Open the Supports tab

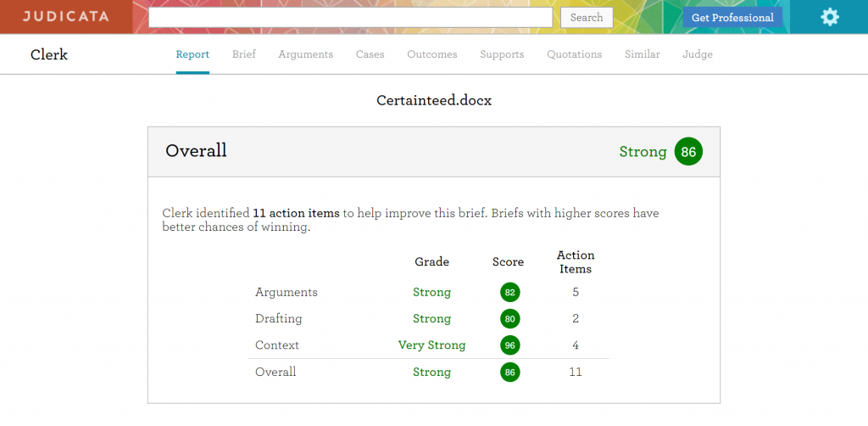[502, 54]
